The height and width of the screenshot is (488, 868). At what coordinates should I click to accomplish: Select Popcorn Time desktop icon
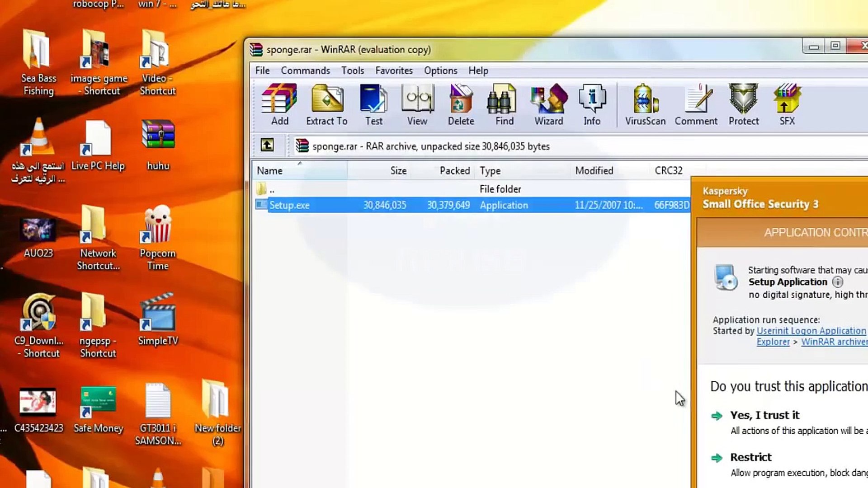pyautogui.click(x=157, y=238)
